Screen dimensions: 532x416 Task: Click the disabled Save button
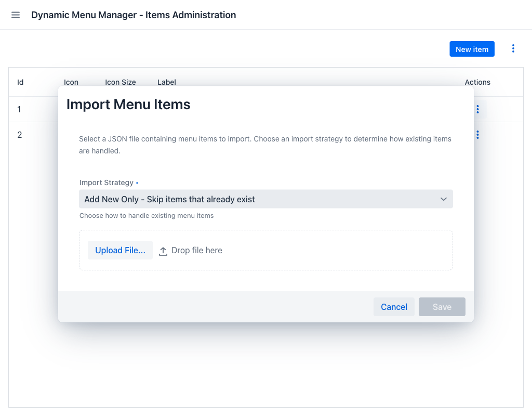(x=442, y=307)
